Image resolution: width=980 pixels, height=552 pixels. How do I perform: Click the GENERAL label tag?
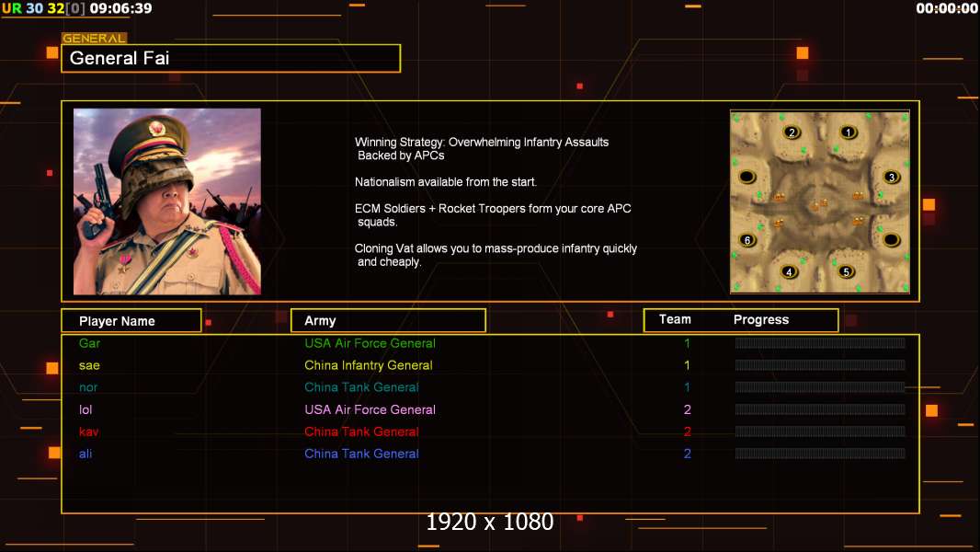[95, 38]
